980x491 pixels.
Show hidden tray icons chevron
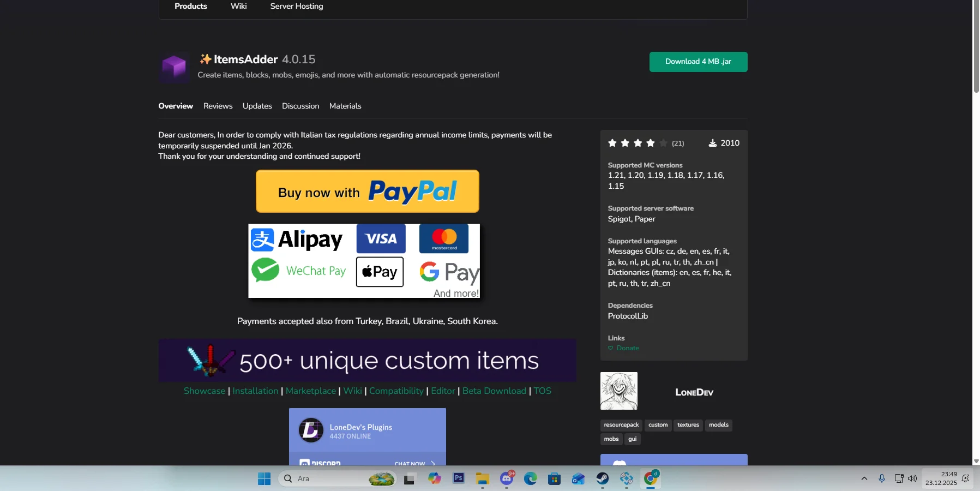tap(864, 478)
